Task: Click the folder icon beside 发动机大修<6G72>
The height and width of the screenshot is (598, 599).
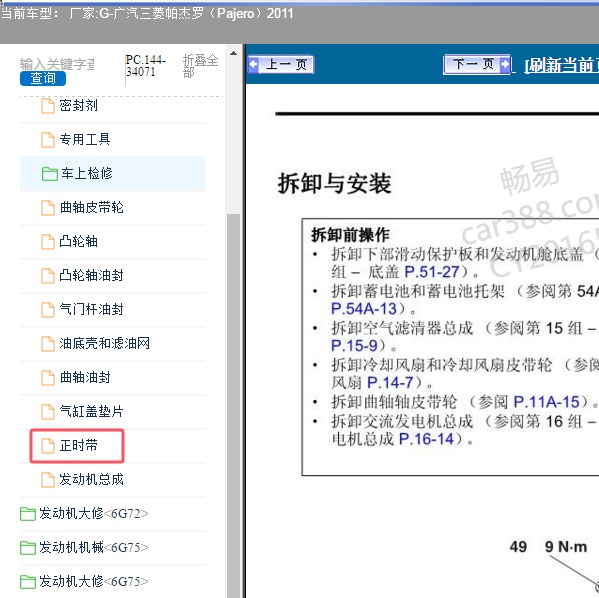Action: click(x=28, y=514)
